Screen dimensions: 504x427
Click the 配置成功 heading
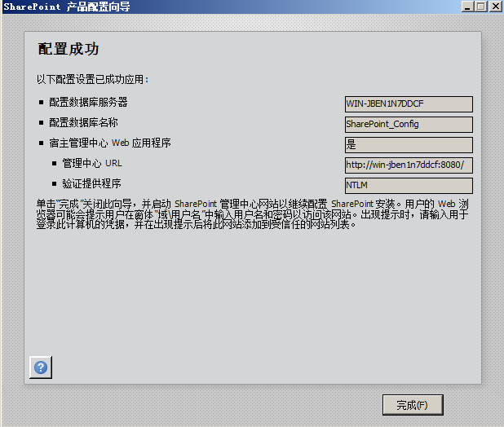coord(69,49)
